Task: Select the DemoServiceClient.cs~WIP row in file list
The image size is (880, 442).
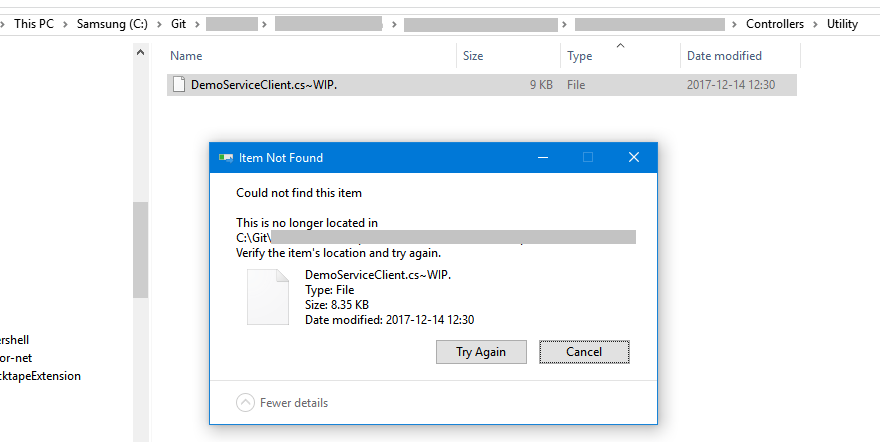Action: click(400, 85)
